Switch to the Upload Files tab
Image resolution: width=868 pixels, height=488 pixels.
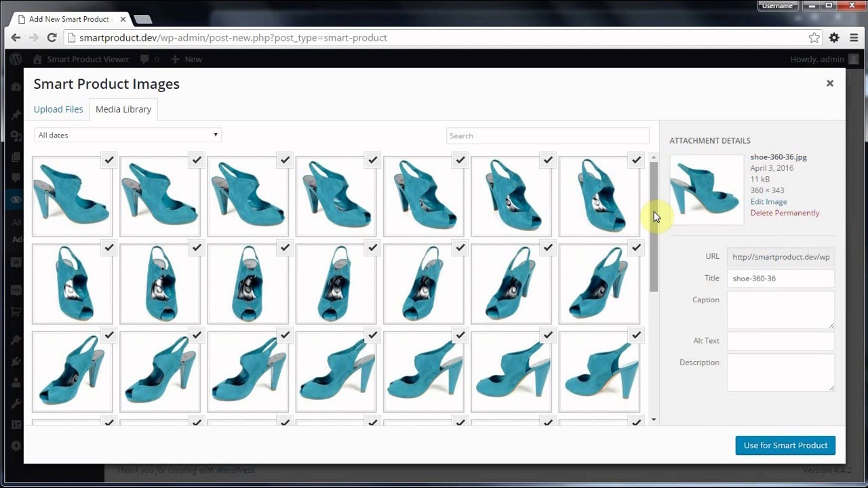(58, 109)
